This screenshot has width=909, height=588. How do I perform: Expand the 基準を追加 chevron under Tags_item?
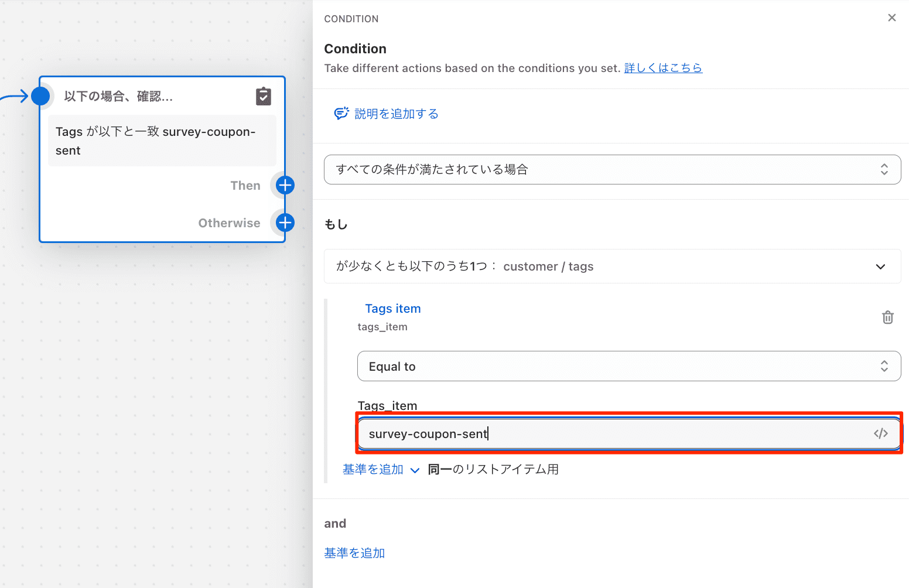[x=416, y=470]
